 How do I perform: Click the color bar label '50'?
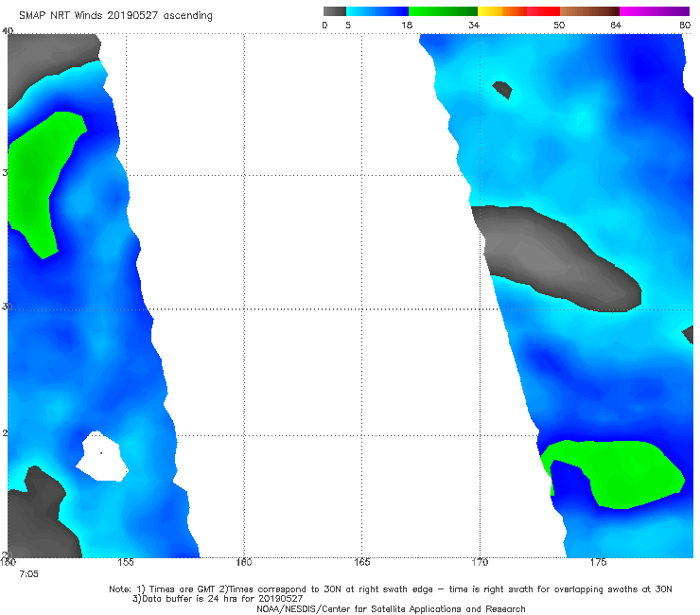click(x=559, y=26)
